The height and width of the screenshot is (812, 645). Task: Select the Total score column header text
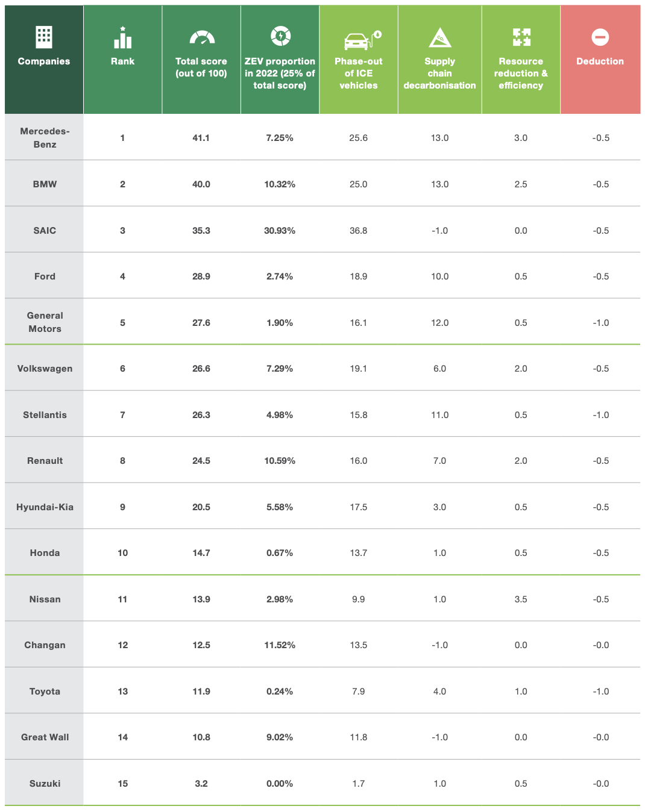point(201,67)
